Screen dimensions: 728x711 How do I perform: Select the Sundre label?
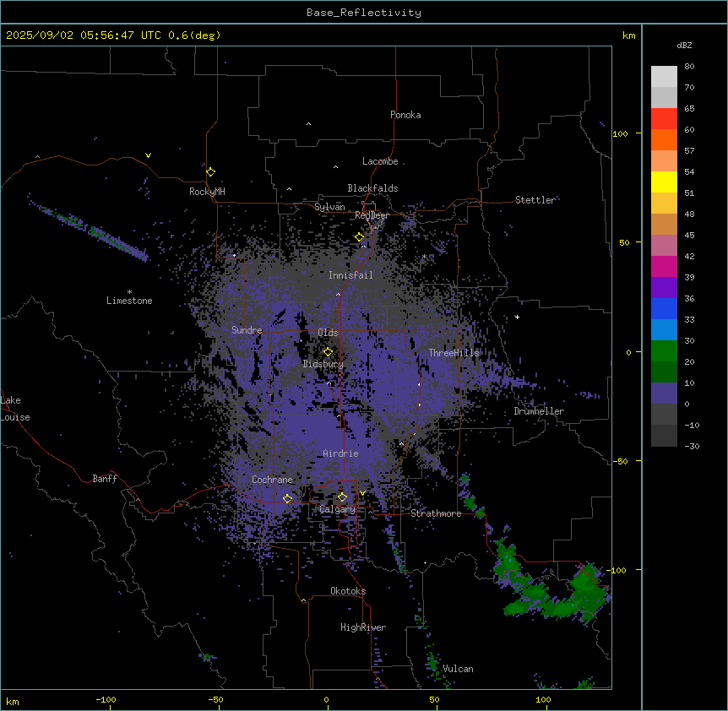pos(247,330)
